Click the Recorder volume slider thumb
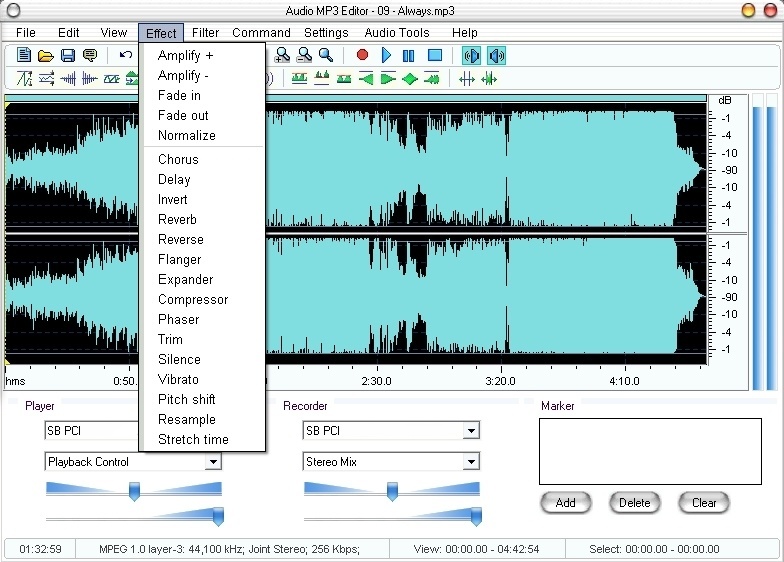Image resolution: width=784 pixels, height=562 pixels. point(476,516)
